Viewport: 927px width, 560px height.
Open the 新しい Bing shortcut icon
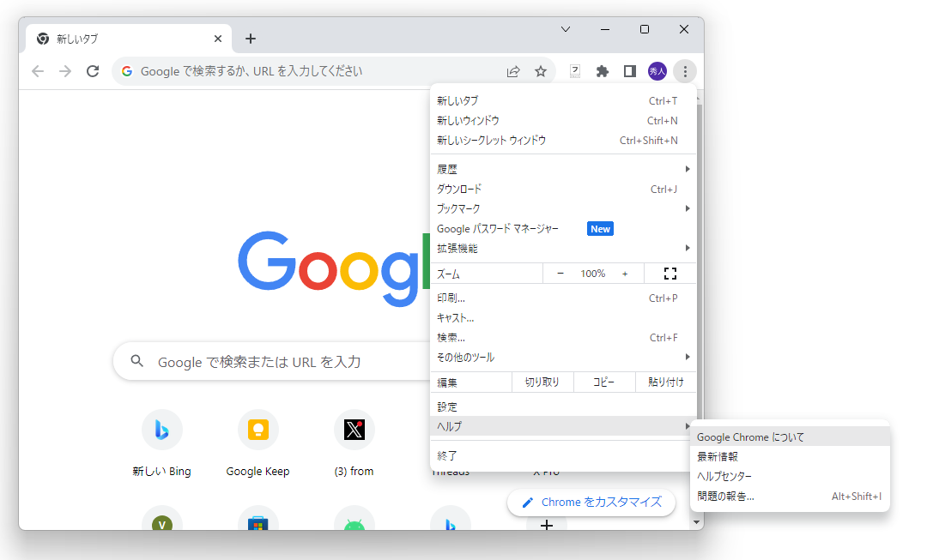[x=162, y=430]
